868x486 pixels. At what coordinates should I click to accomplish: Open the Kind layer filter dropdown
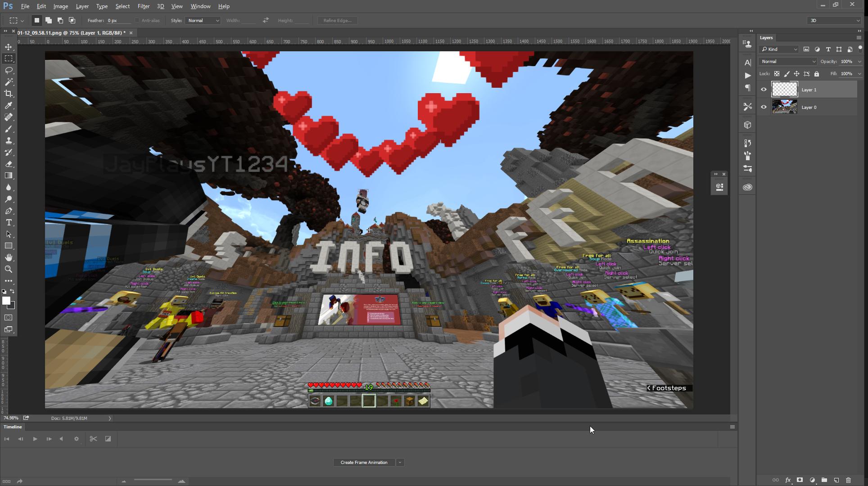(779, 49)
